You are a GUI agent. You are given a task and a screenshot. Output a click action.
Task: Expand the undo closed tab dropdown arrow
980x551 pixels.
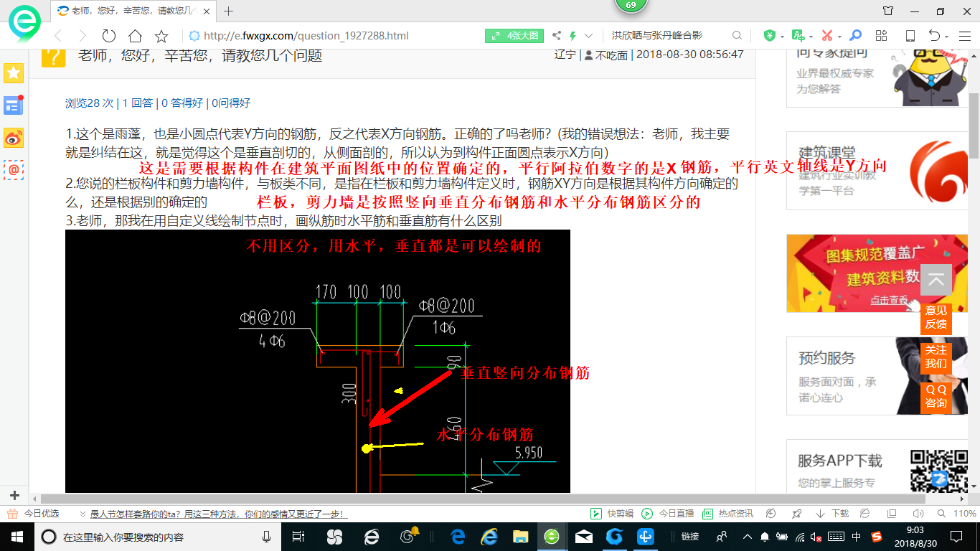[947, 37]
